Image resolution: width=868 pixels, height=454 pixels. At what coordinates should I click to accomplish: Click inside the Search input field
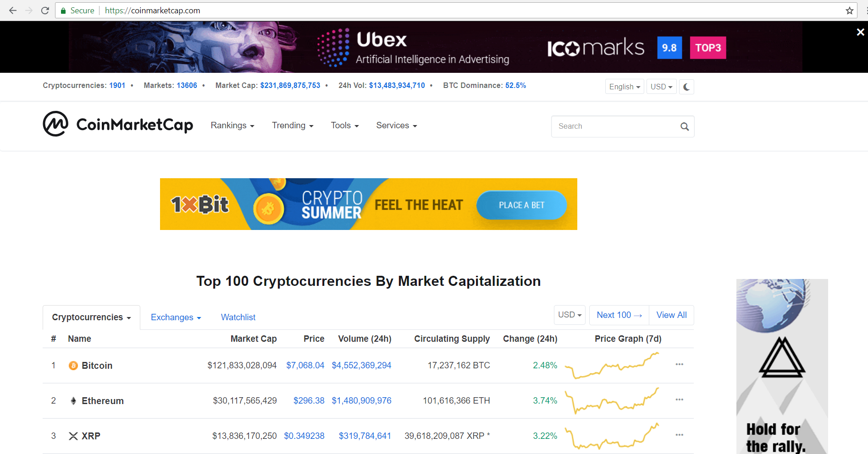[x=610, y=126]
